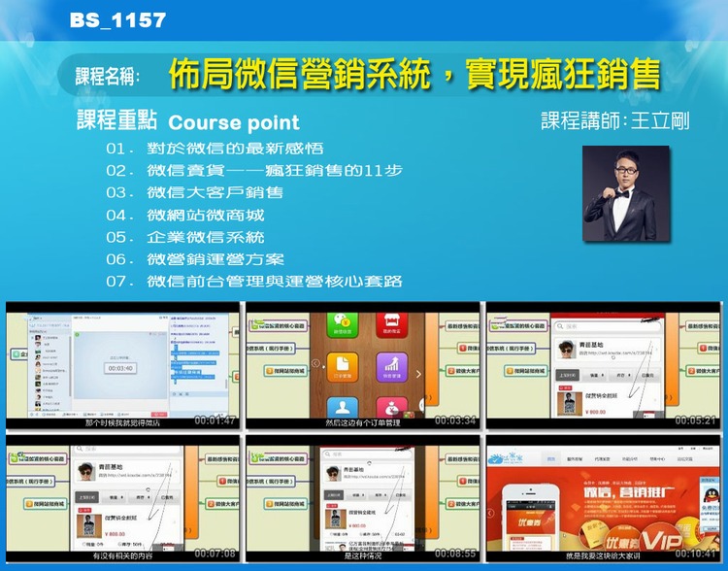
Task: Click the blue contact icon in second thumbnail
Action: pyautogui.click(x=342, y=406)
